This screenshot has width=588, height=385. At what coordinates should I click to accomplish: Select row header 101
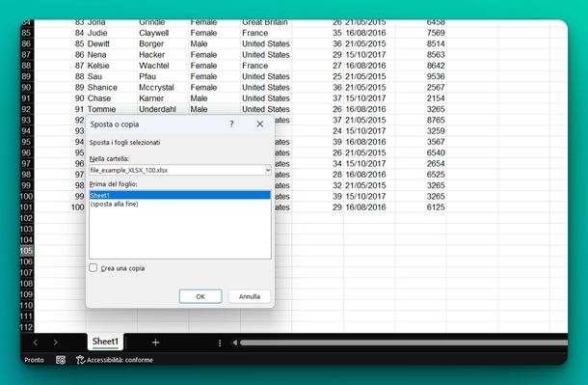pos(27,207)
